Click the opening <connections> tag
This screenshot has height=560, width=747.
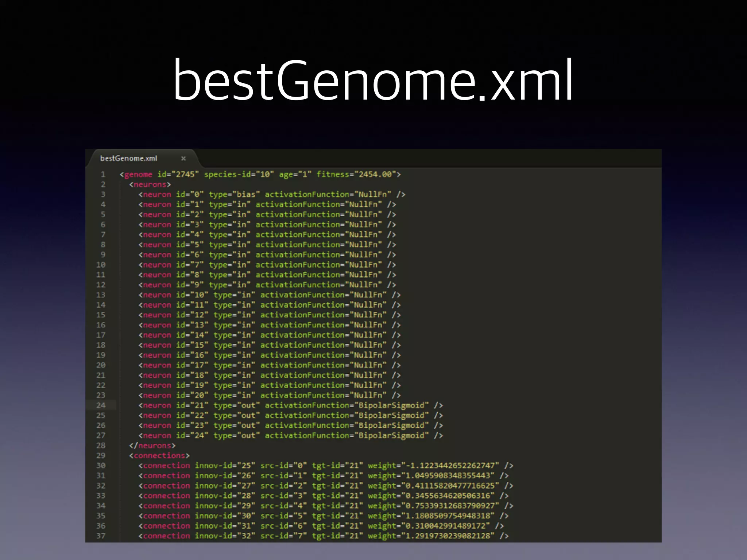pos(159,456)
